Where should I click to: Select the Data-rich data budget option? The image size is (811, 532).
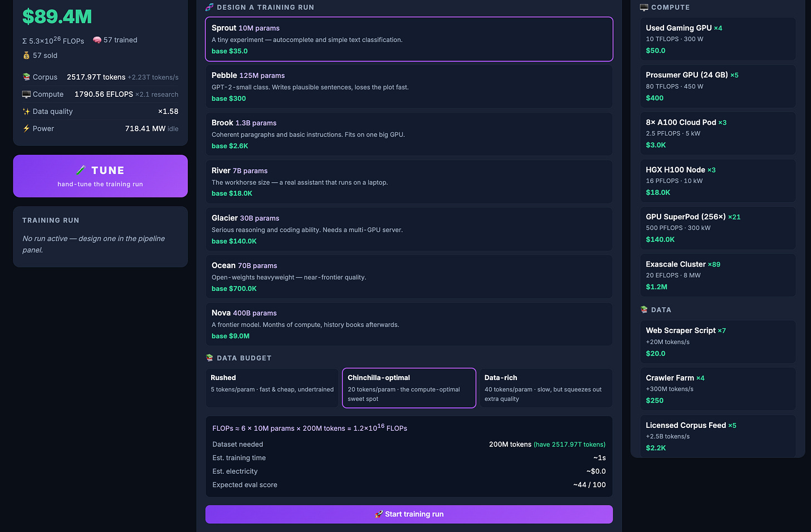pyautogui.click(x=546, y=388)
